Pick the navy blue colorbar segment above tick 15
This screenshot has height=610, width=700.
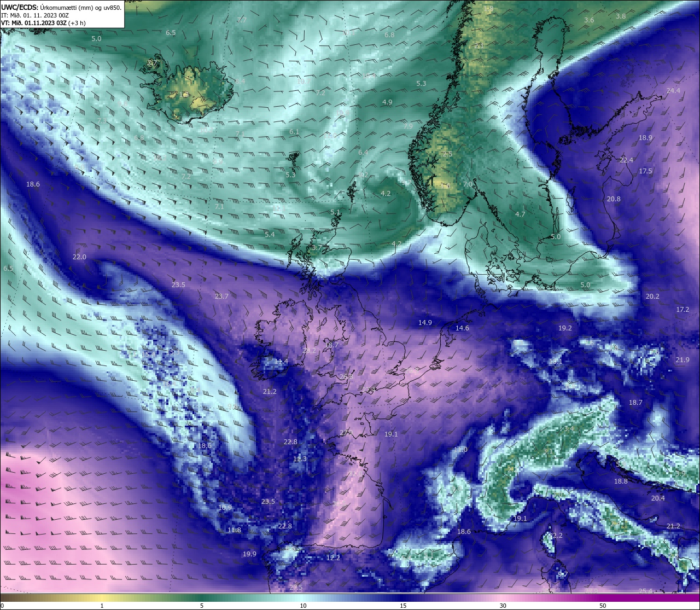click(x=402, y=597)
